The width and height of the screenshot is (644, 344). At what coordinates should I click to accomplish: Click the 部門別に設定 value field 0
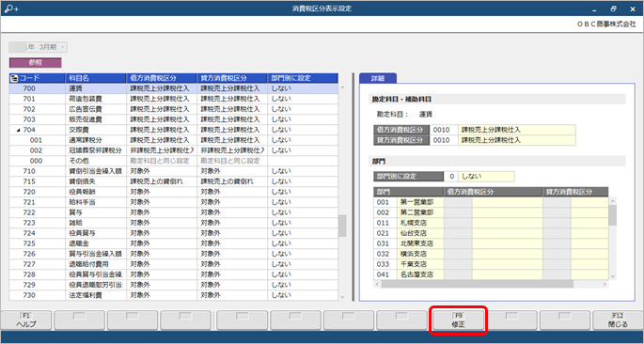click(x=451, y=177)
